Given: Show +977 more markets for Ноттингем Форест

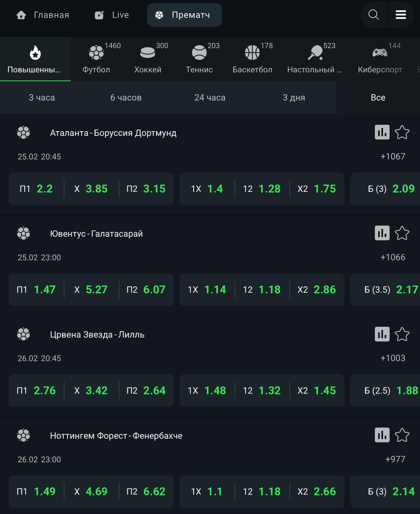Looking at the screenshot, I should coord(395,459).
